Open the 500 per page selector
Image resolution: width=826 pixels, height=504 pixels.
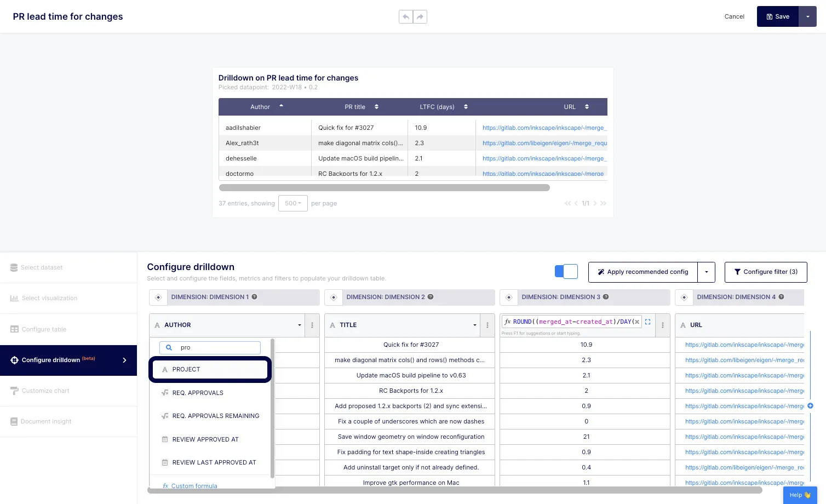292,203
